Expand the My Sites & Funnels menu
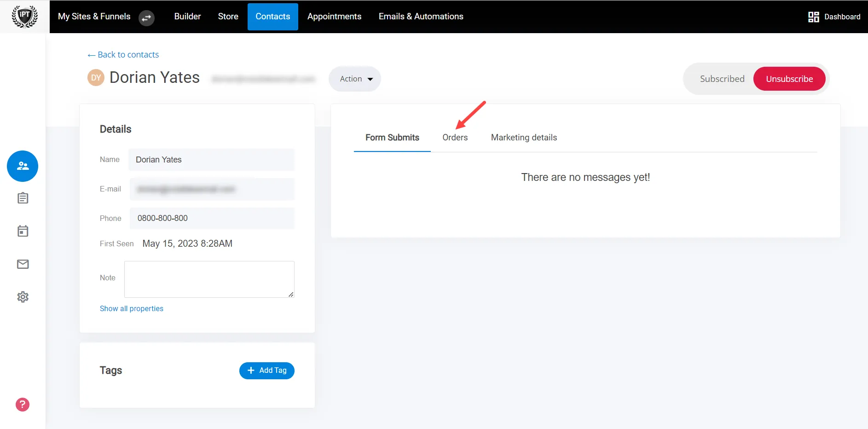 [x=94, y=16]
